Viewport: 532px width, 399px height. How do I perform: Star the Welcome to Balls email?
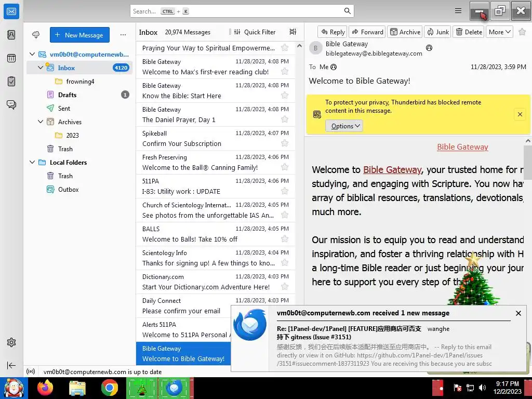tap(285, 238)
